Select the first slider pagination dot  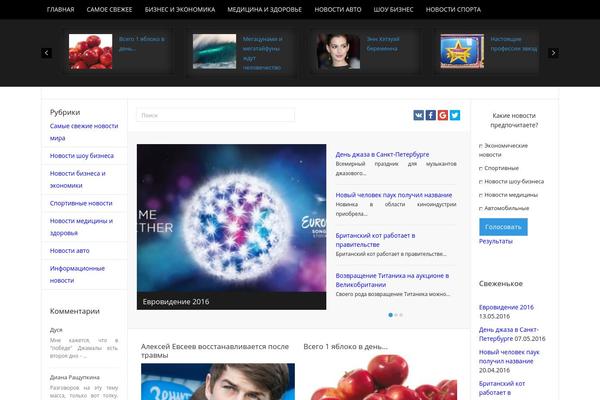tap(390, 315)
